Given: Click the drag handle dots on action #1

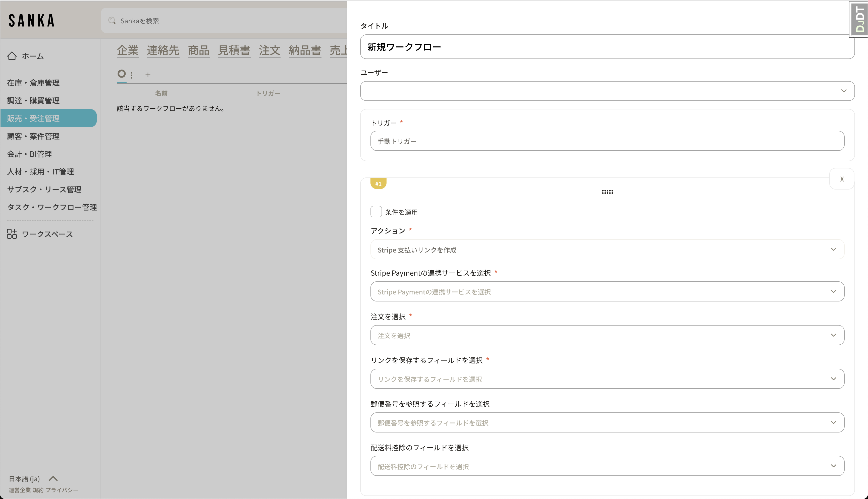Looking at the screenshot, I should [607, 192].
